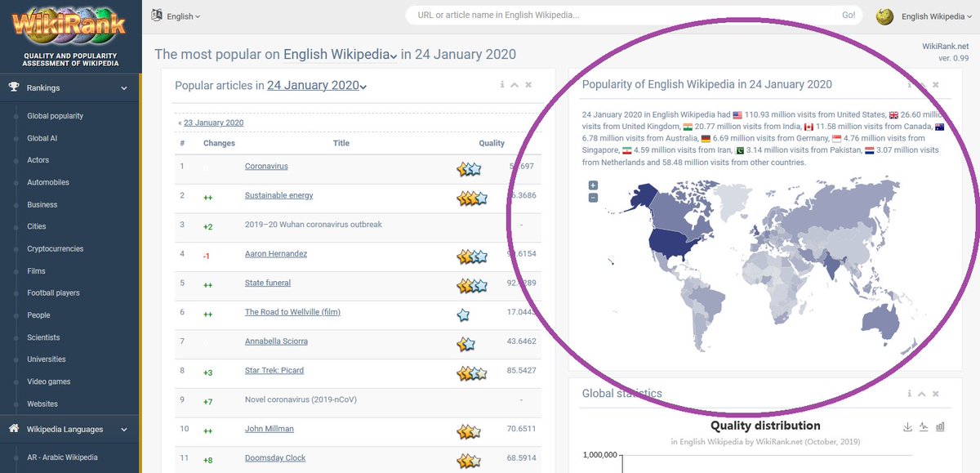
Task: Collapse the Global statistics panel
Action: [922, 394]
